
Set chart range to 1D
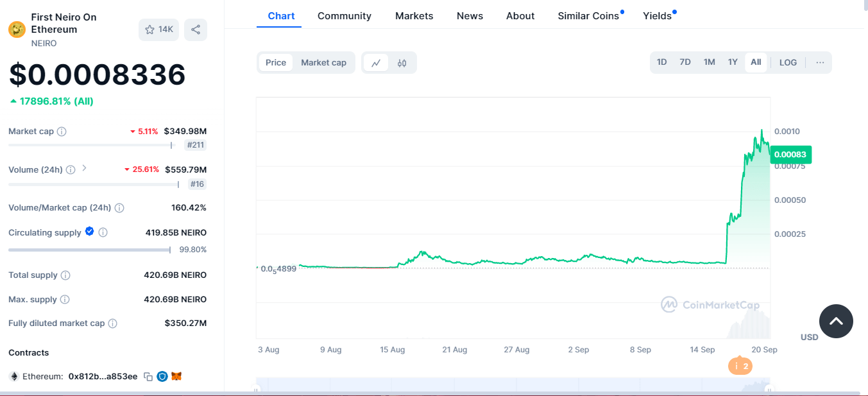tap(662, 62)
